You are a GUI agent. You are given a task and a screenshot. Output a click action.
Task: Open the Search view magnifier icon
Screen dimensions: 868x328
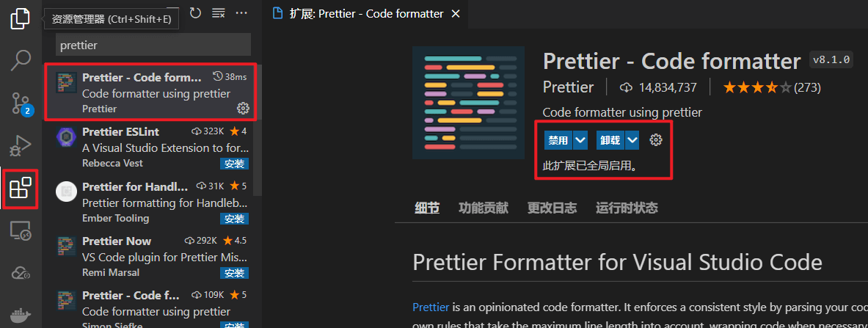click(21, 60)
